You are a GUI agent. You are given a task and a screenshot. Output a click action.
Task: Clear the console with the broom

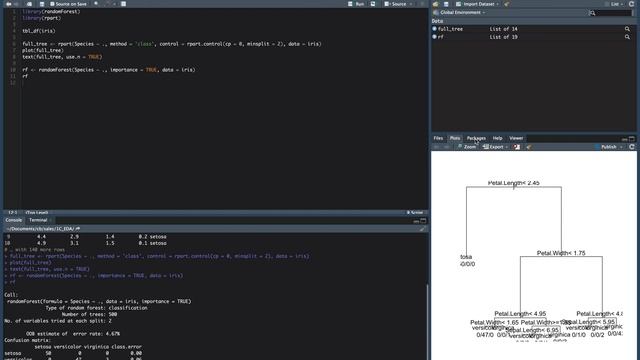(422, 229)
